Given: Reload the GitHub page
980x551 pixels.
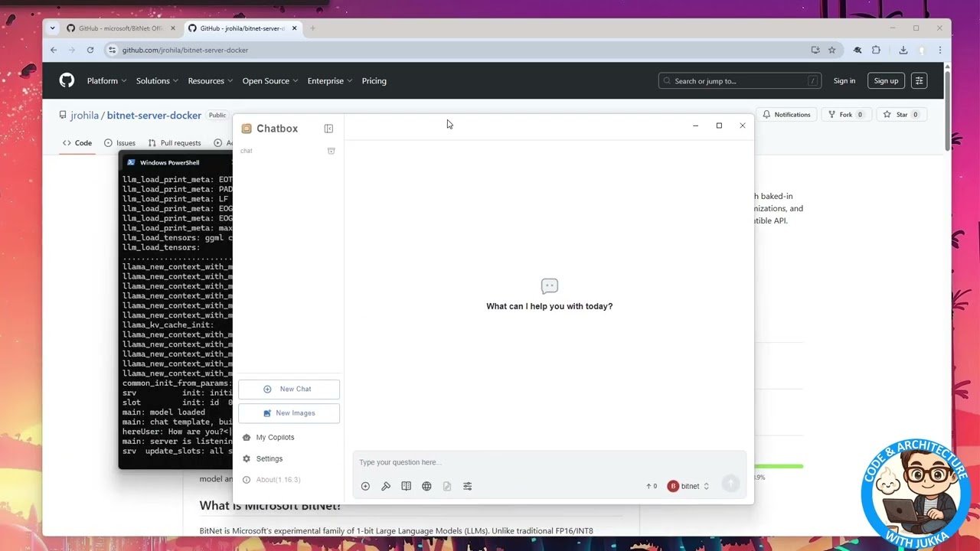Looking at the screenshot, I should 90,50.
